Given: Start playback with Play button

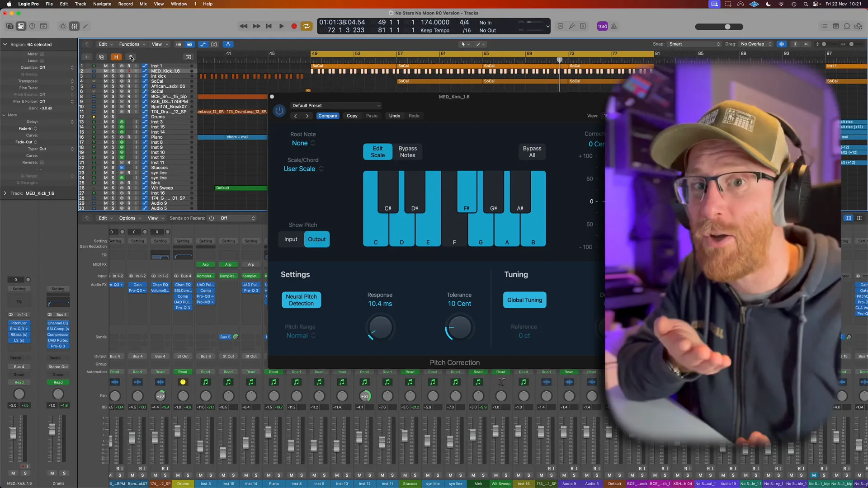Looking at the screenshot, I should [x=281, y=26].
